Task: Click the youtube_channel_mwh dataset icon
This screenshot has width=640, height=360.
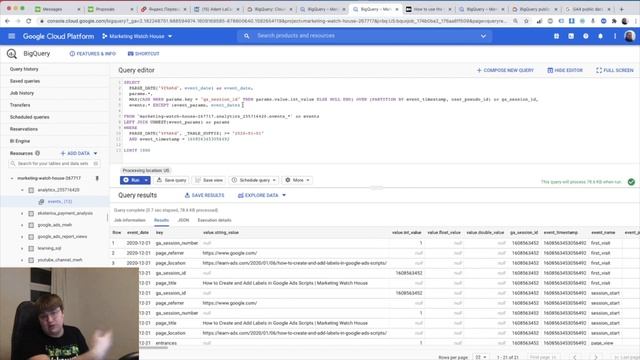Action: pyautogui.click(x=31, y=260)
